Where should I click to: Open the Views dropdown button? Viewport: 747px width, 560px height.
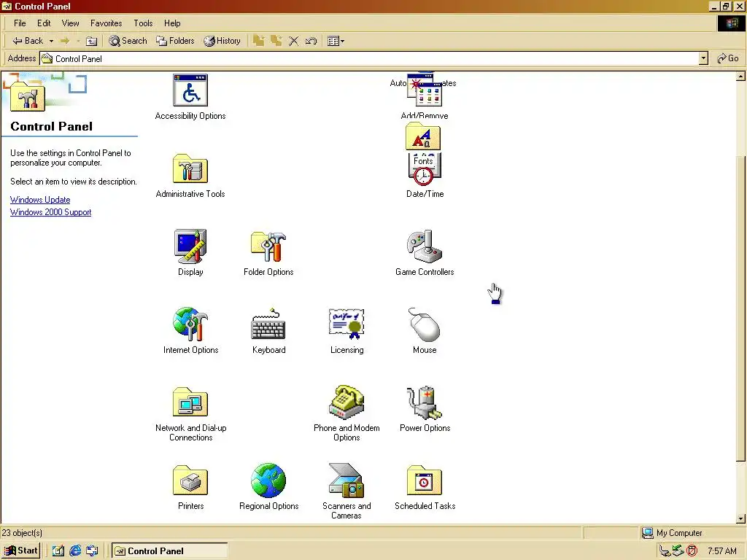point(336,41)
